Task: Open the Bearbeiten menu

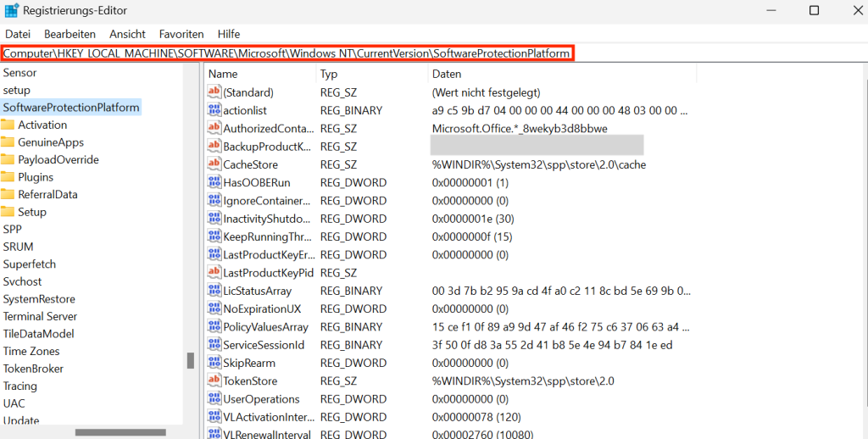Action: click(70, 34)
